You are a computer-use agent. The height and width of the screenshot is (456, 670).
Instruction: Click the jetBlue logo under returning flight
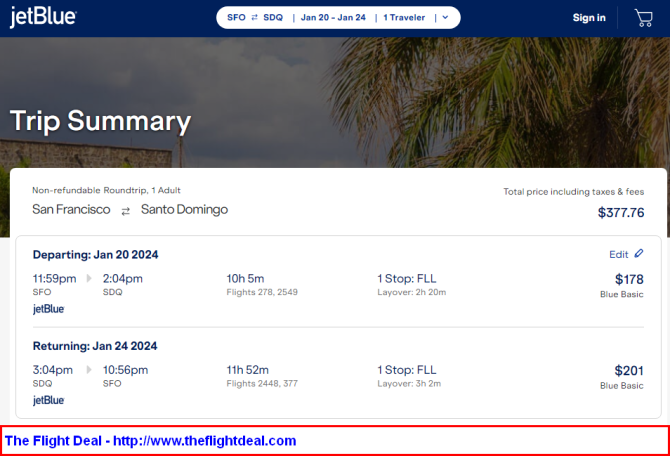pos(48,400)
